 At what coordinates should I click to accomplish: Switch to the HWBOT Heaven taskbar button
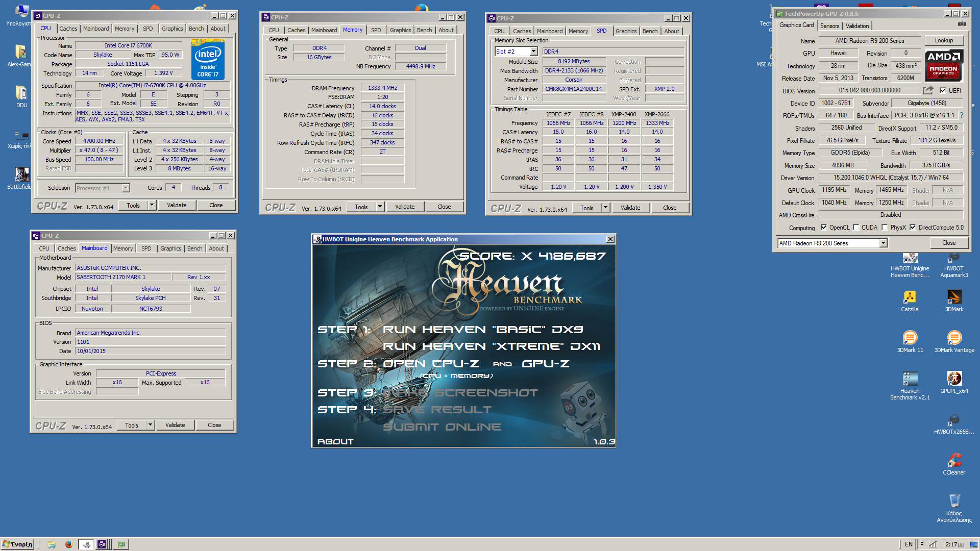coord(86,544)
